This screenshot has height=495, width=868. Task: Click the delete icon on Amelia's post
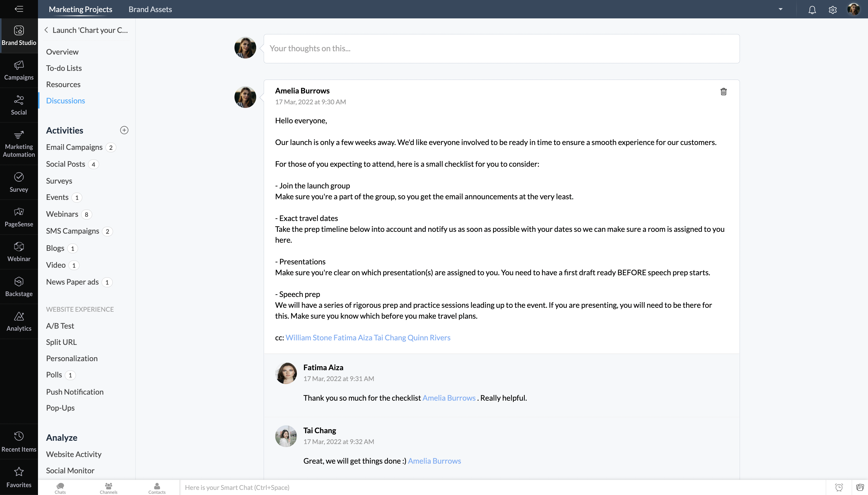point(723,91)
